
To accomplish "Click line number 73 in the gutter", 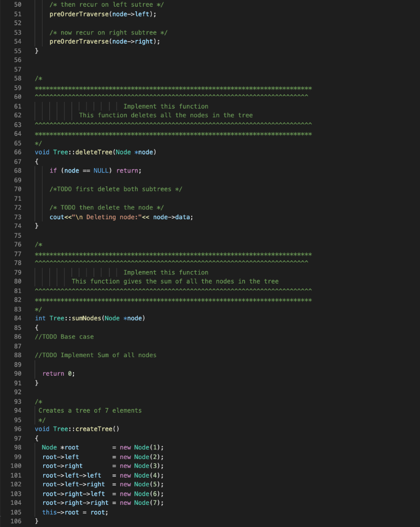I will coord(17,217).
